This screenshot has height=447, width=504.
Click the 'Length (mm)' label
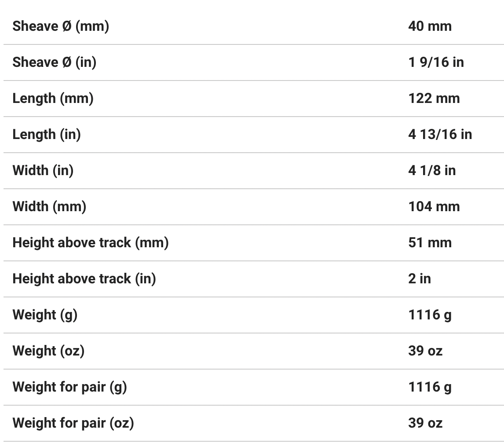pyautogui.click(x=53, y=99)
